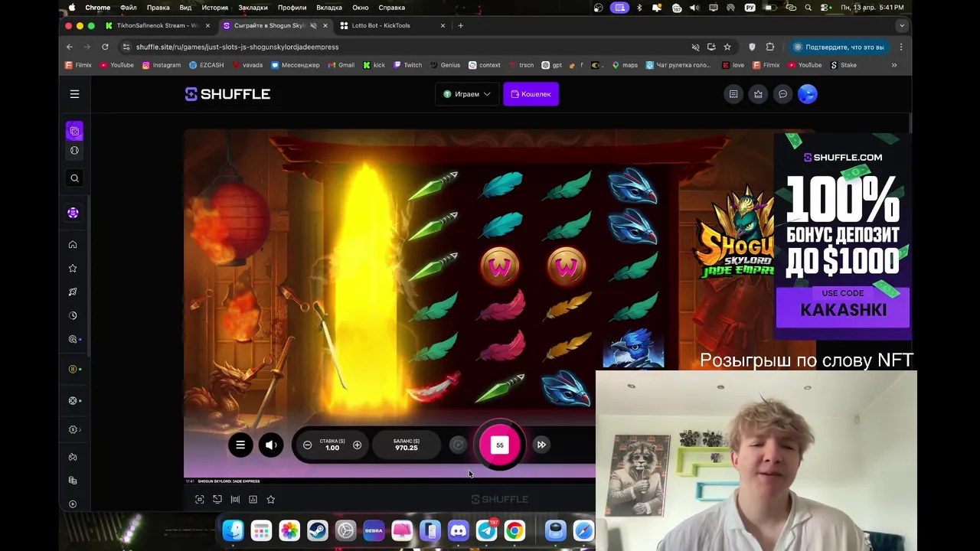Open the Gmail bookmark
980x551 pixels.
[341, 65]
